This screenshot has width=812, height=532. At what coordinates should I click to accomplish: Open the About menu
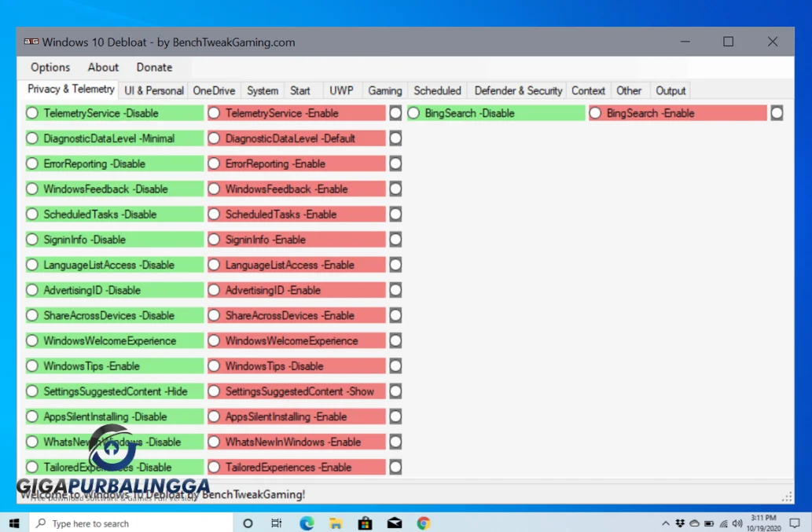(103, 68)
